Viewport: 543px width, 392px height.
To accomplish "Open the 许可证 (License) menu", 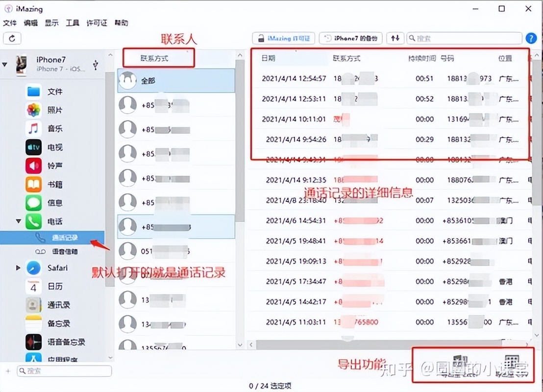I will tap(96, 23).
